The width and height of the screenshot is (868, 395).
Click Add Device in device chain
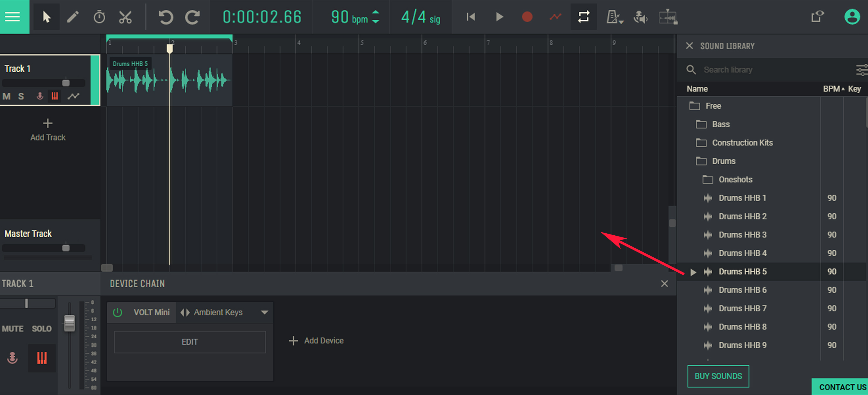[x=316, y=341]
